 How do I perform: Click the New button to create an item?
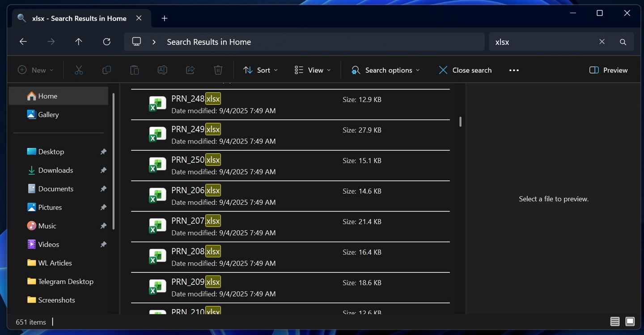[x=35, y=70]
